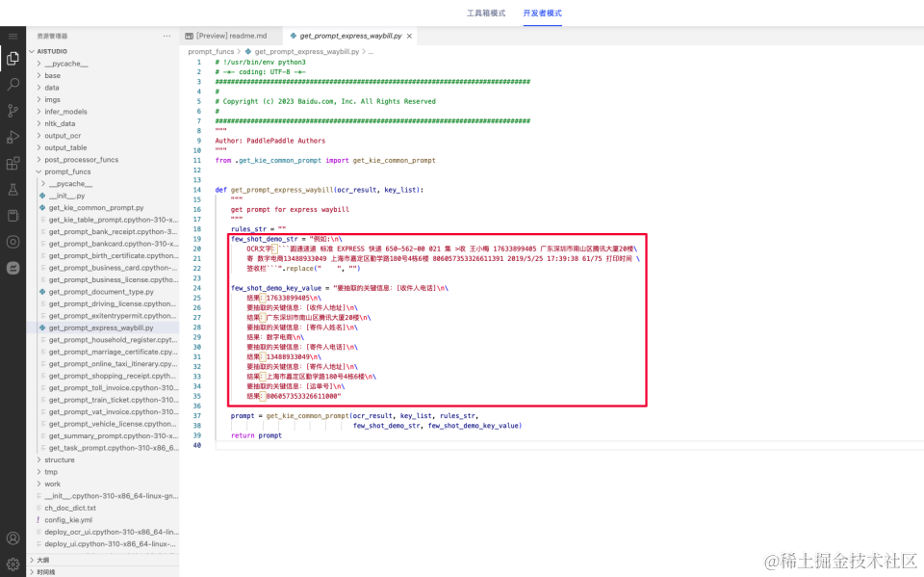924x577 pixels.
Task: Open get_prompt_business_card compiled file
Action: click(113, 268)
